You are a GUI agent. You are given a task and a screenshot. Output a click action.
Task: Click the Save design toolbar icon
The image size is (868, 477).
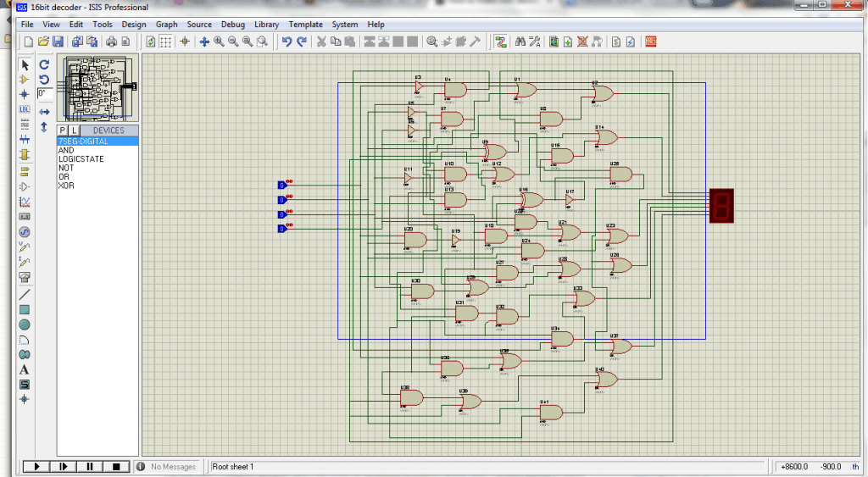coord(58,42)
